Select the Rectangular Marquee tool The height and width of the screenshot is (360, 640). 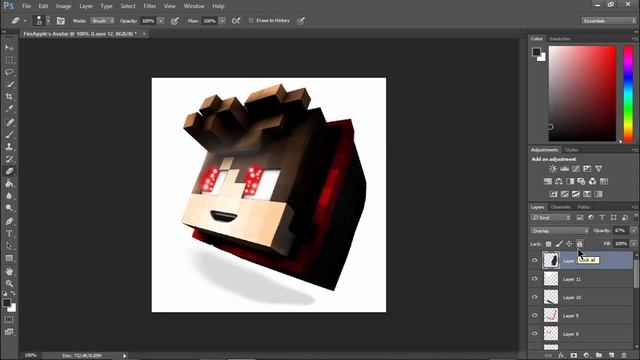click(x=9, y=60)
